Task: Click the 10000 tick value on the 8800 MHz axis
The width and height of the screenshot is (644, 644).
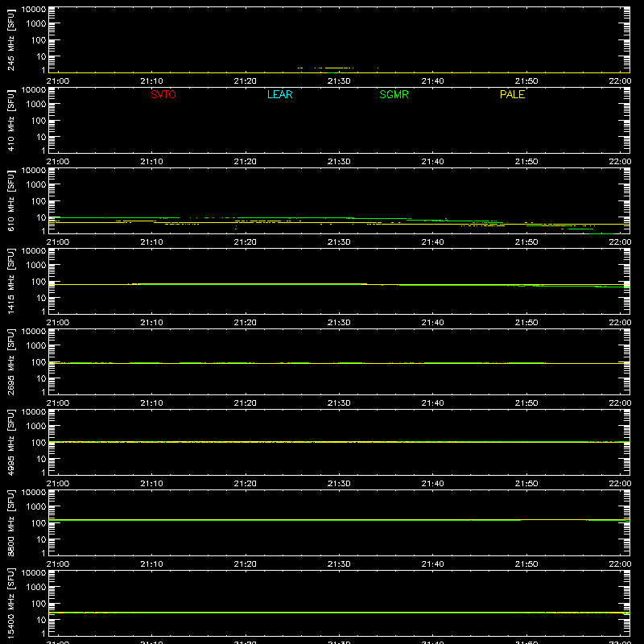Action: tap(34, 493)
